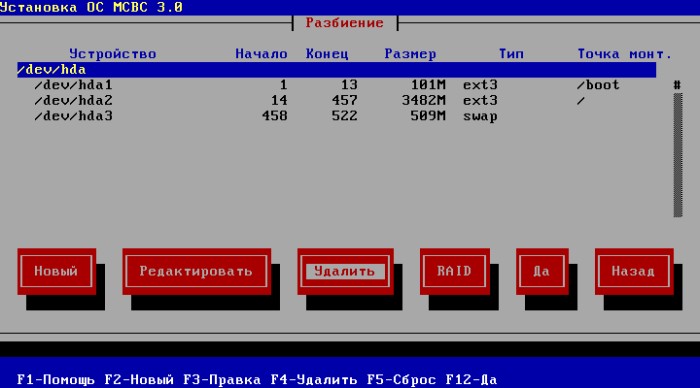Click the Новый button
This screenshot has width=700, height=388.
tap(57, 271)
